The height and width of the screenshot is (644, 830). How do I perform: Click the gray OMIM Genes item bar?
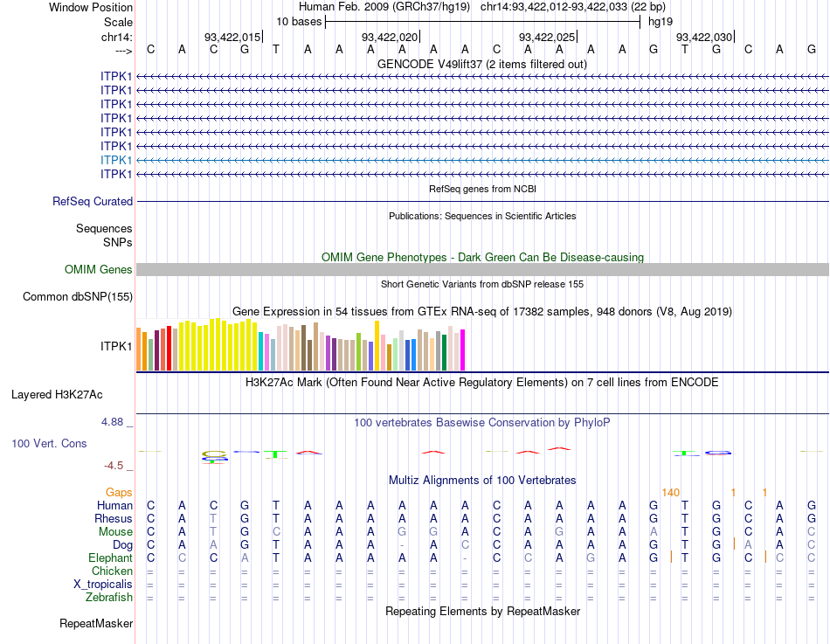(482, 269)
